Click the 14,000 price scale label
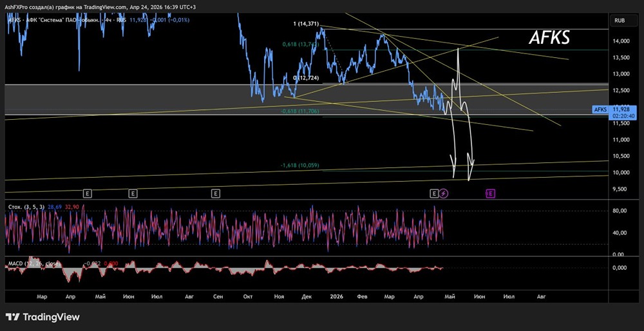 pos(621,41)
